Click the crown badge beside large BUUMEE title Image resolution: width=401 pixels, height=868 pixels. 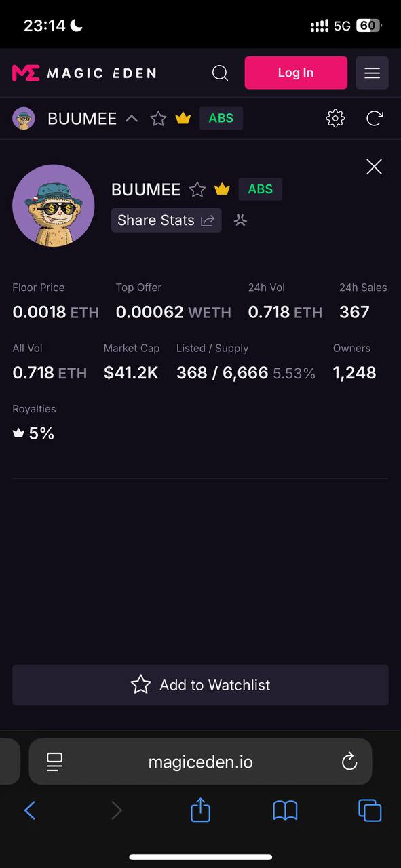click(223, 189)
